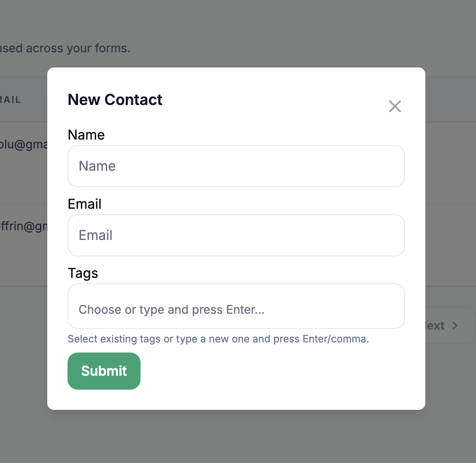Click the "Email" label above second field
The image size is (476, 463).
pyautogui.click(x=84, y=204)
